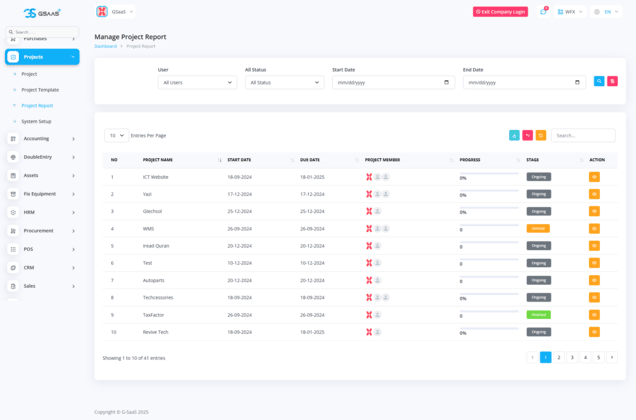Click the Accounting sidebar icon
Image resolution: width=636 pixels, height=420 pixels.
[x=13, y=139]
